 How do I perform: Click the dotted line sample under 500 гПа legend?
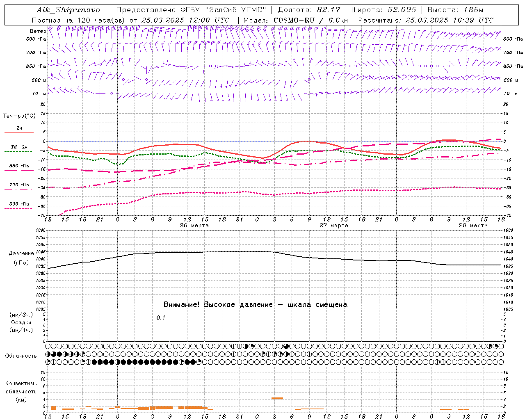18,209
